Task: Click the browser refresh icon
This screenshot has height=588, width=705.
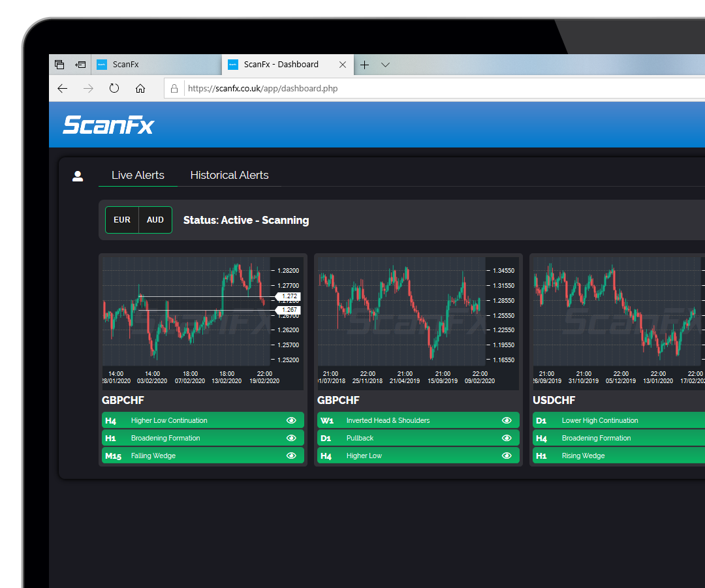Action: (114, 88)
